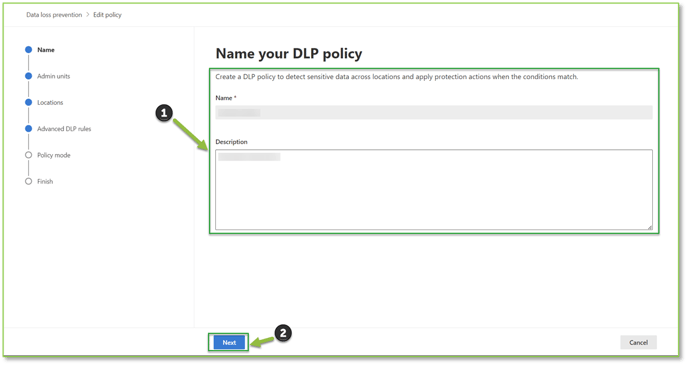Select the Locations step circle indicator
This screenshot has width=687, height=365.
(x=28, y=102)
